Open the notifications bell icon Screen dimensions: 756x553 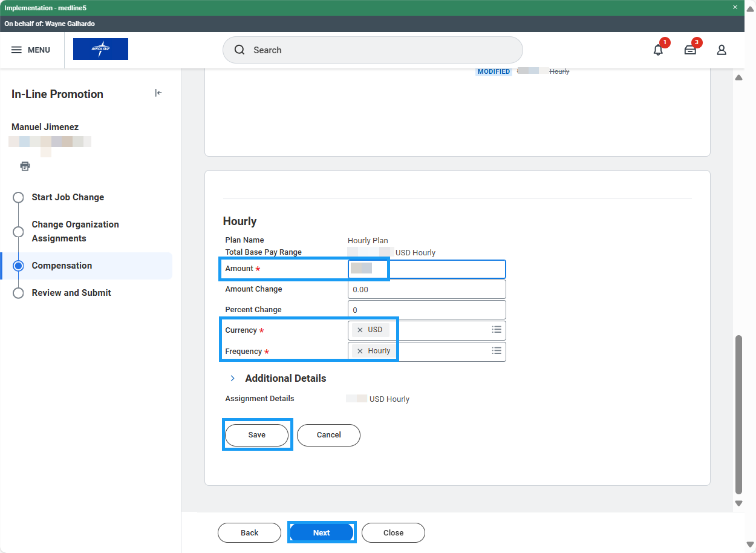[x=658, y=50]
